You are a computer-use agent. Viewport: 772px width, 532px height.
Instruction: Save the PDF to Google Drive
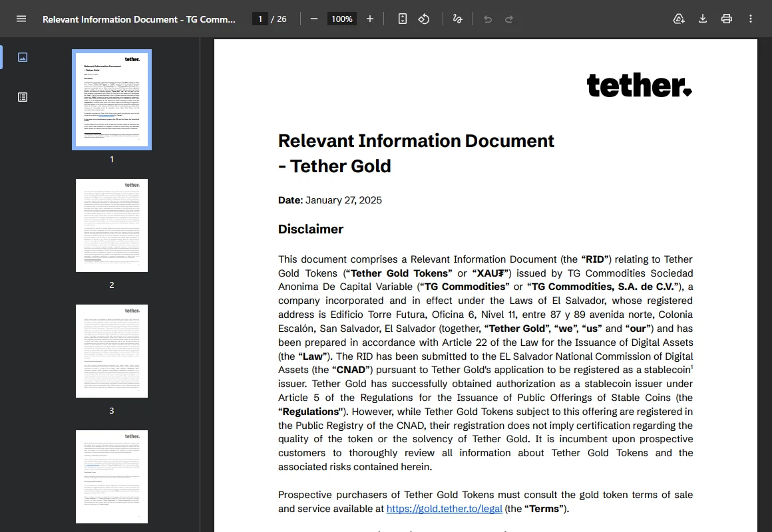pyautogui.click(x=679, y=19)
